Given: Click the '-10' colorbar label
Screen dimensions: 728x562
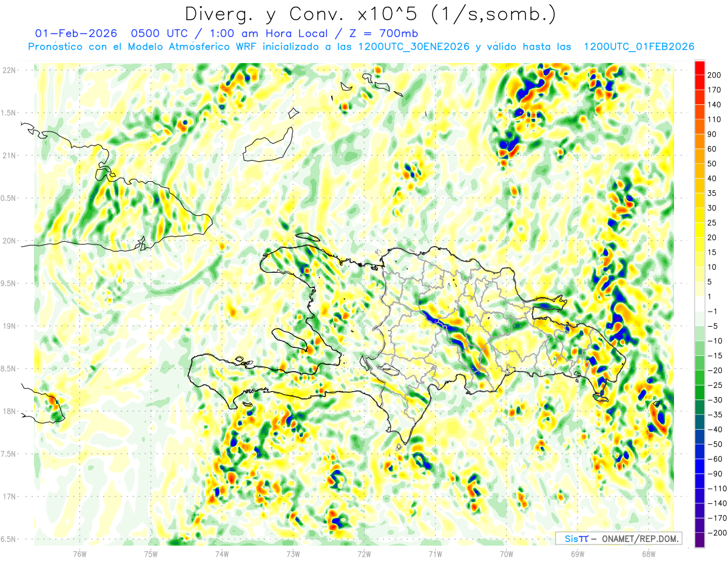Looking at the screenshot, I should [715, 341].
